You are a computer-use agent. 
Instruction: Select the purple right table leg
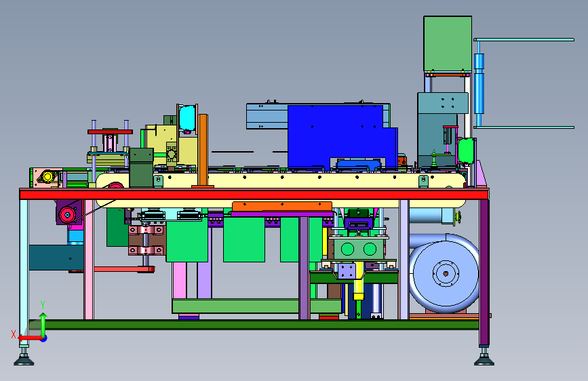[x=484, y=273]
